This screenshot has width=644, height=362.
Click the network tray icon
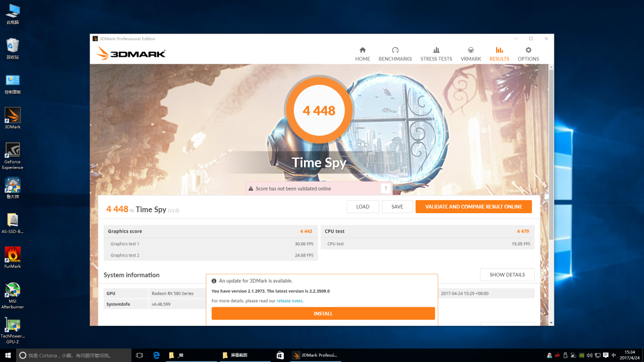598,355
